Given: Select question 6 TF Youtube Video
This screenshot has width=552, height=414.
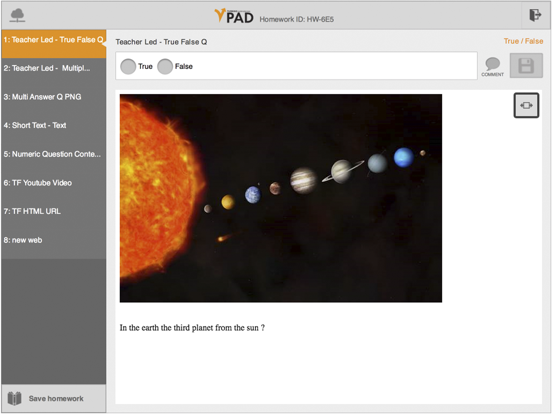Looking at the screenshot, I should [x=54, y=183].
